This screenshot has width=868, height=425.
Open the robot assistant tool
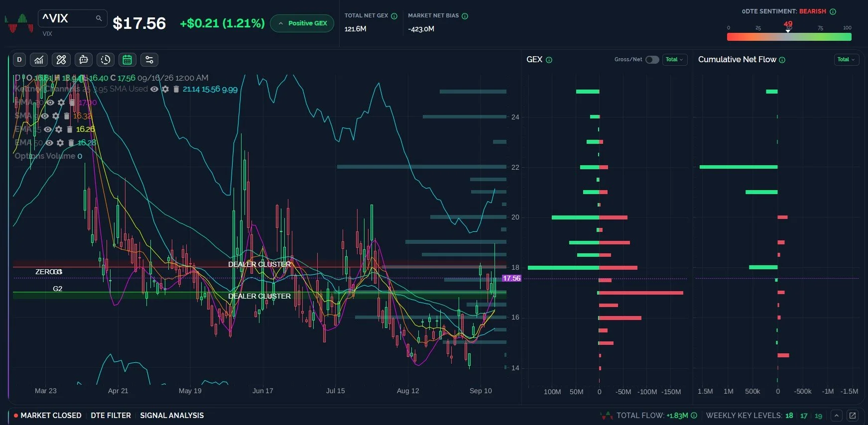pyautogui.click(x=84, y=60)
